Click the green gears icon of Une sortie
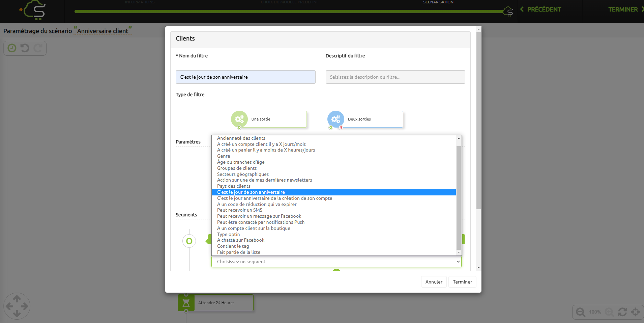The width and height of the screenshot is (644, 323). [x=239, y=119]
